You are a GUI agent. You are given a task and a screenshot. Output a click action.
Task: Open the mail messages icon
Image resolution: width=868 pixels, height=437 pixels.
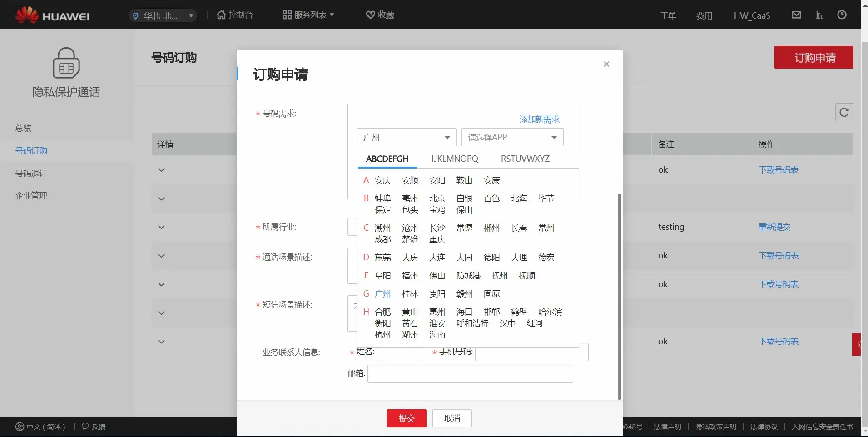(x=796, y=15)
